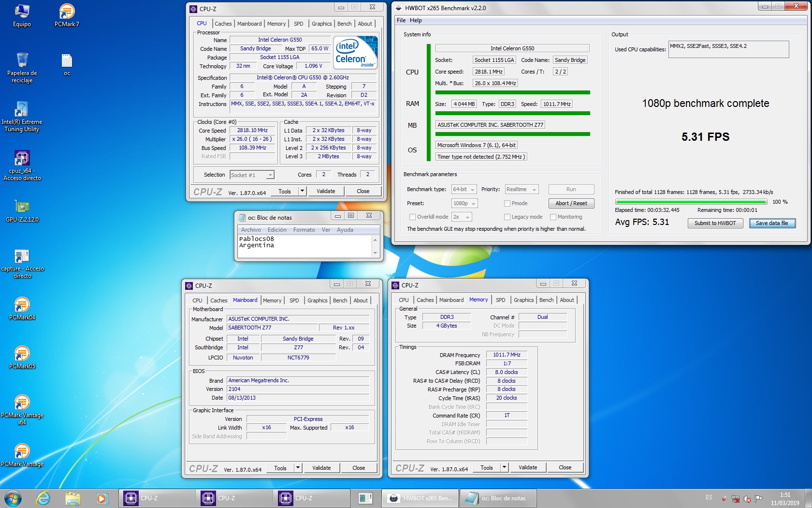Open Bench tab in Mainboard CPU-Z window
The width and height of the screenshot is (812, 508).
click(x=340, y=300)
